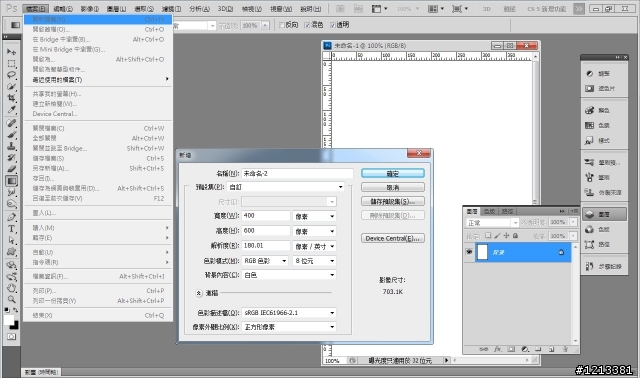Screen dimensions: 640x378
Task: Select the Gradient tool in toolbox
Action: pos(11,180)
